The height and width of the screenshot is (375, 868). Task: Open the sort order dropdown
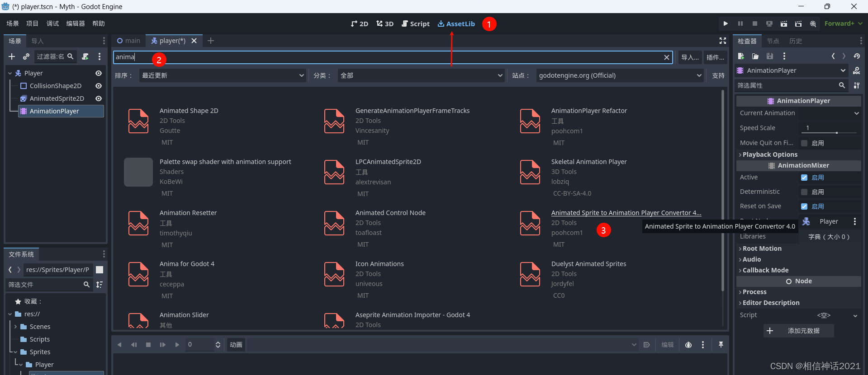(x=223, y=75)
